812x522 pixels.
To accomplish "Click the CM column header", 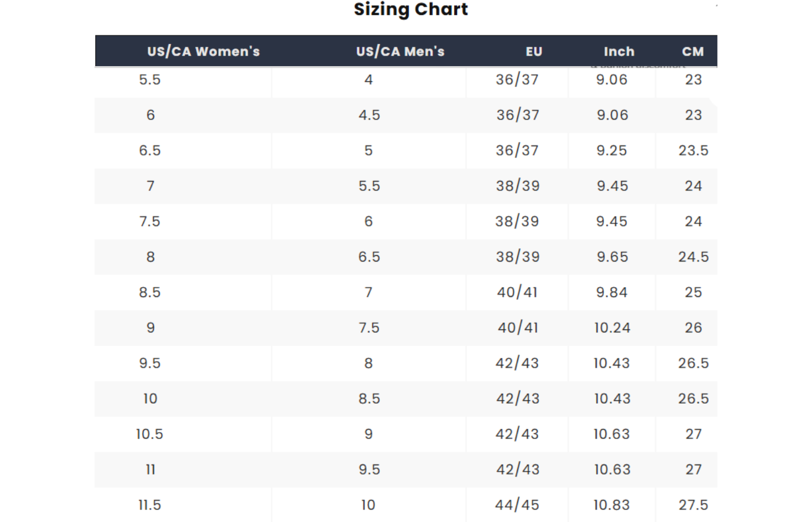I will [693, 52].
